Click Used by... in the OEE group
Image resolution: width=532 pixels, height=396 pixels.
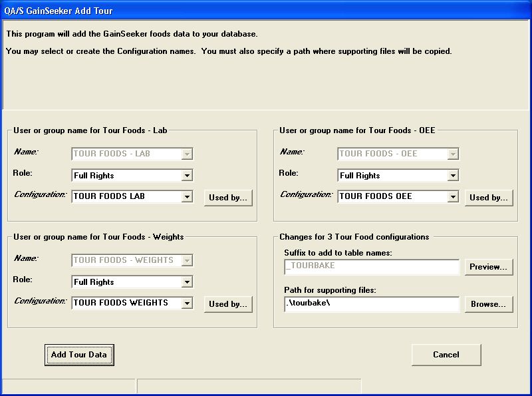pos(488,198)
